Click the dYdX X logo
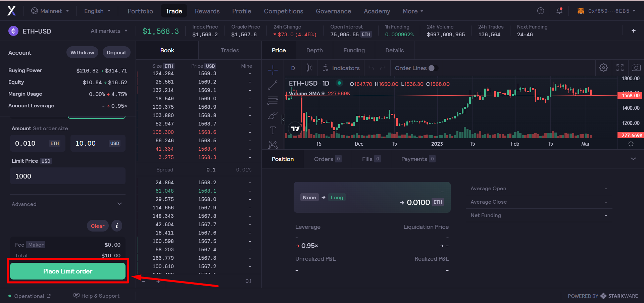This screenshot has height=303, width=644. (11, 11)
